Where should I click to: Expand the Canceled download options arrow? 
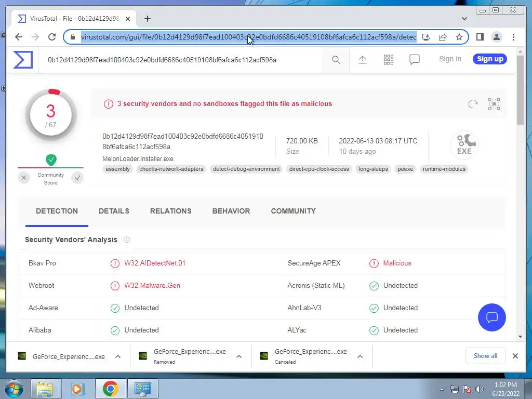[360, 356]
